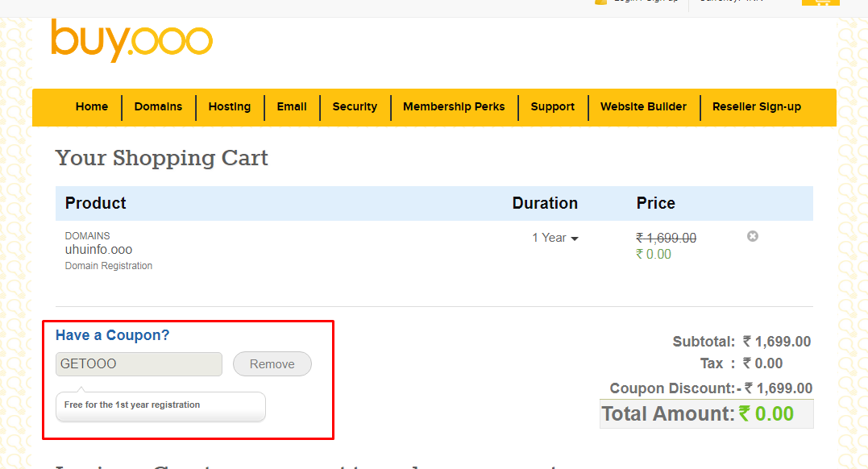
Task: Open the Support menu item
Action: (552, 107)
